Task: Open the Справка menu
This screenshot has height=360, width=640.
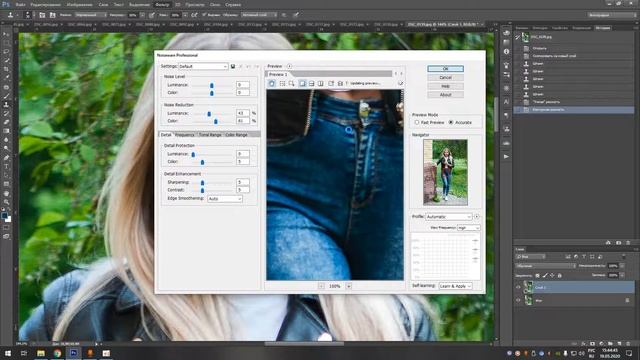Action: [x=233, y=4]
